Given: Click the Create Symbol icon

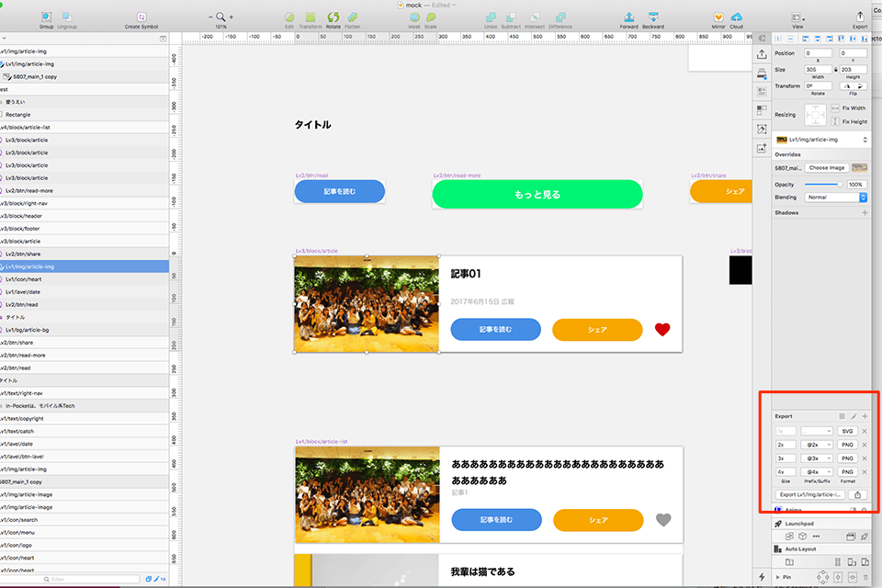Looking at the screenshot, I should point(141,17).
